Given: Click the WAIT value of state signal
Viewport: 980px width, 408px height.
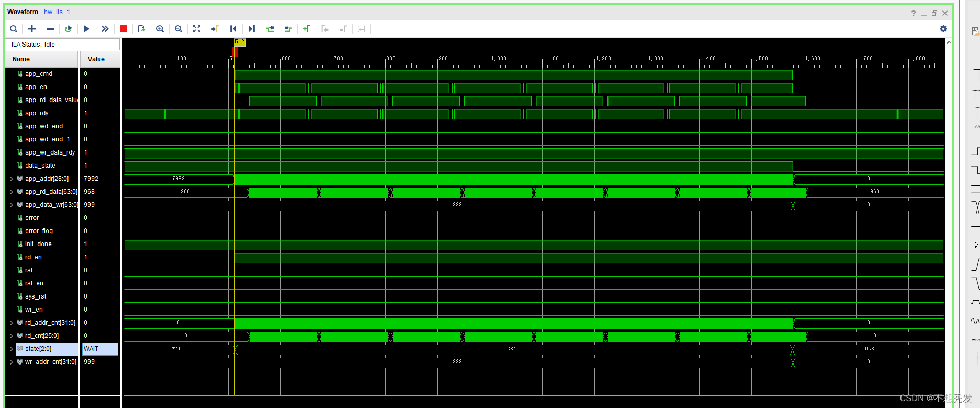Looking at the screenshot, I should pos(100,349).
